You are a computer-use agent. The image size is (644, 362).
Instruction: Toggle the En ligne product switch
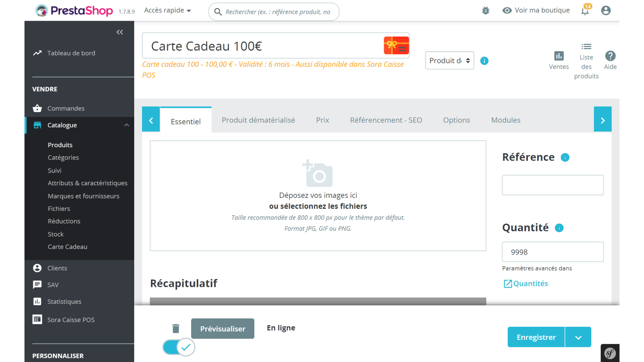tap(179, 347)
